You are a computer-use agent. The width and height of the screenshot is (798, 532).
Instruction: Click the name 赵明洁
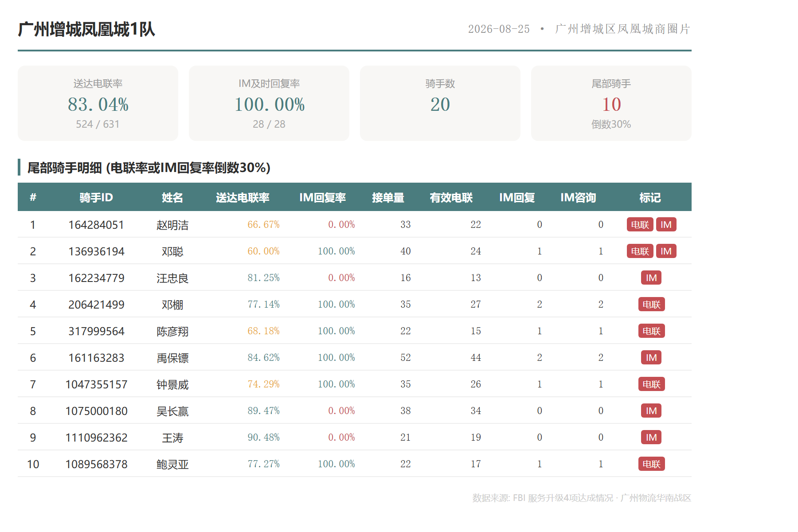(172, 225)
